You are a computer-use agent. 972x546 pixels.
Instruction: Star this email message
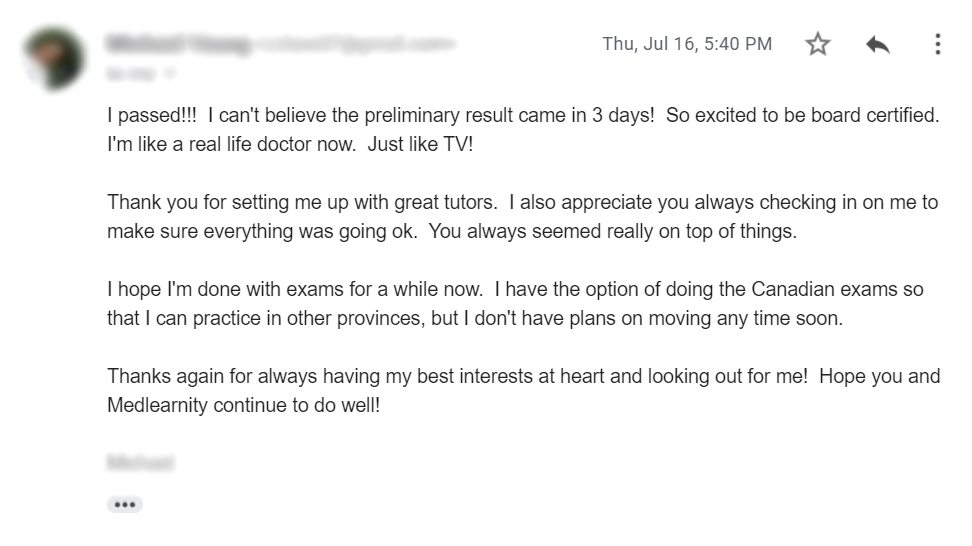(x=818, y=44)
